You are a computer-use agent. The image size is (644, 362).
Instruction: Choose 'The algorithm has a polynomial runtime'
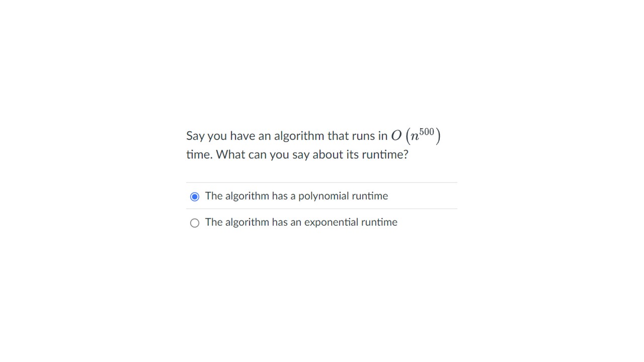pos(296,196)
